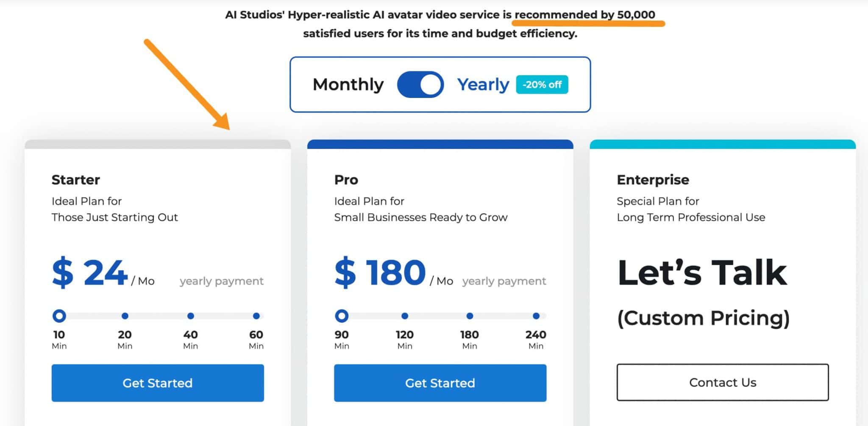The width and height of the screenshot is (868, 426).
Task: Select 40 Min for the Starter plan
Action: click(x=191, y=316)
